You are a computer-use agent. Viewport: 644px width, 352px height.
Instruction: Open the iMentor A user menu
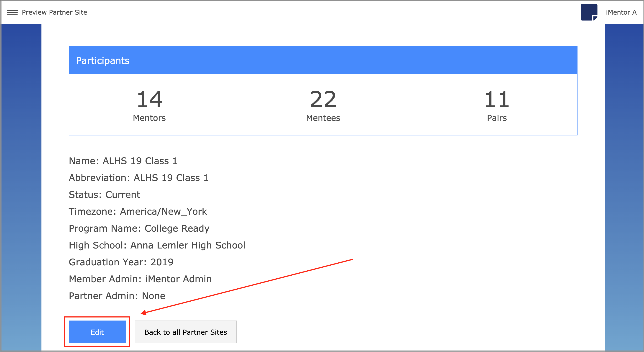tap(621, 12)
